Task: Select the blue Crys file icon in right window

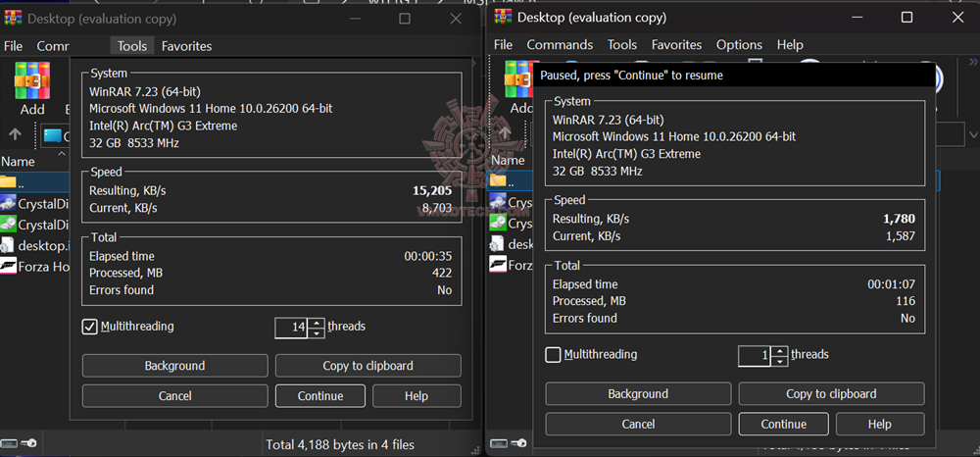Action: point(498,202)
